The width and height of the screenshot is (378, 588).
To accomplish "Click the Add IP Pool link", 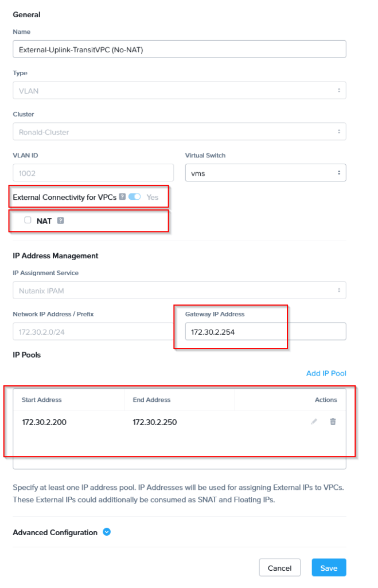I will click(x=326, y=373).
